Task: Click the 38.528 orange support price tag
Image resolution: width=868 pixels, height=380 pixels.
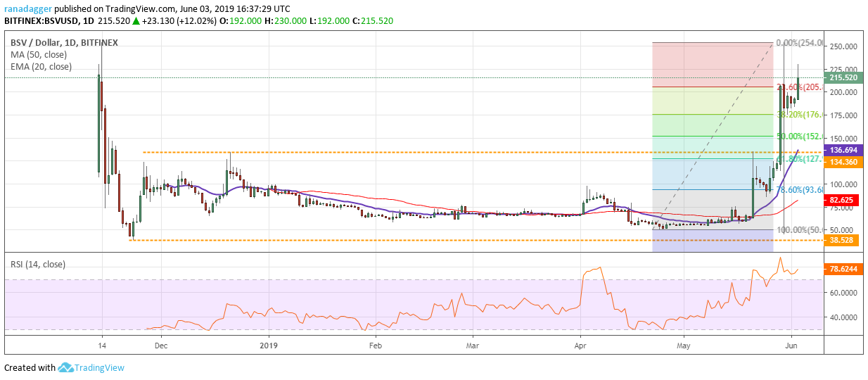Action: coord(843,240)
